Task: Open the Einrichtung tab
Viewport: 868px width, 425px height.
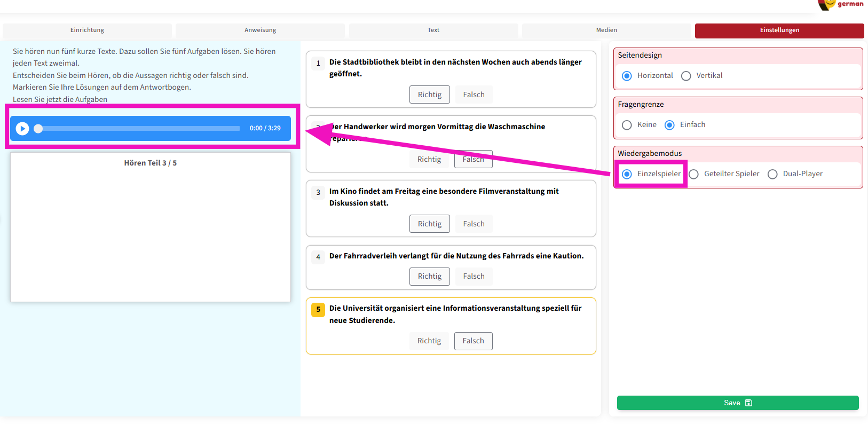Action: tap(87, 30)
